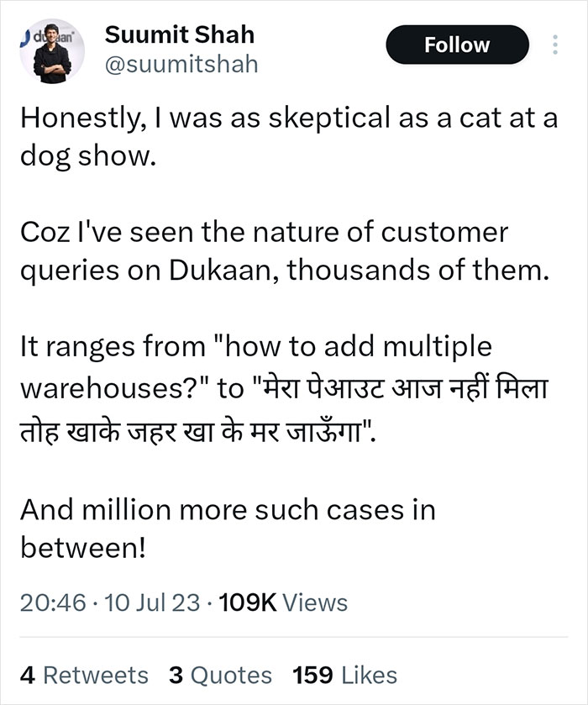This screenshot has width=588, height=705.
Task: Show the 4 Retweets list
Action: point(84,676)
